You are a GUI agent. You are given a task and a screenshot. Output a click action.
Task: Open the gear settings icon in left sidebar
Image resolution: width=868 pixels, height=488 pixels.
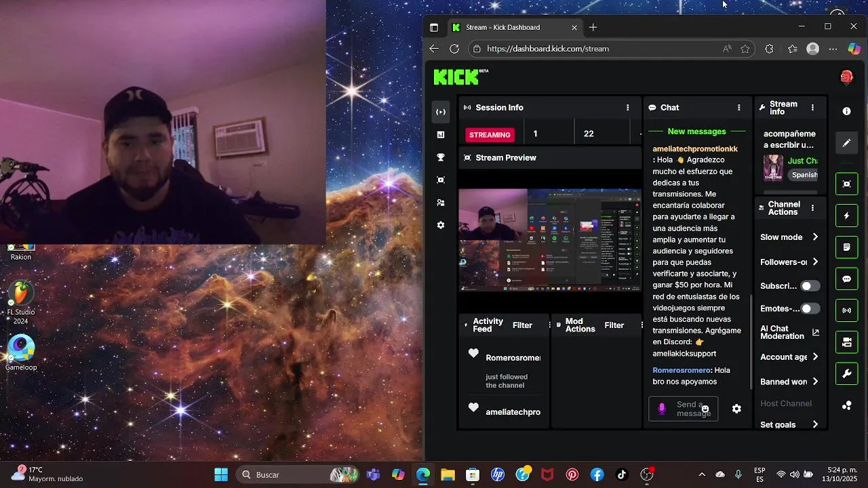(441, 225)
